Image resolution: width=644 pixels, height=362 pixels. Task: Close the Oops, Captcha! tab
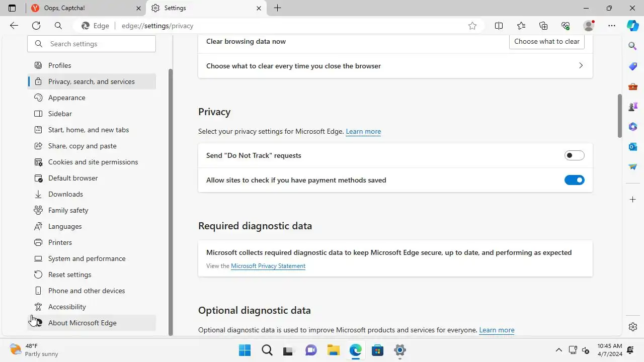pyautogui.click(x=139, y=8)
